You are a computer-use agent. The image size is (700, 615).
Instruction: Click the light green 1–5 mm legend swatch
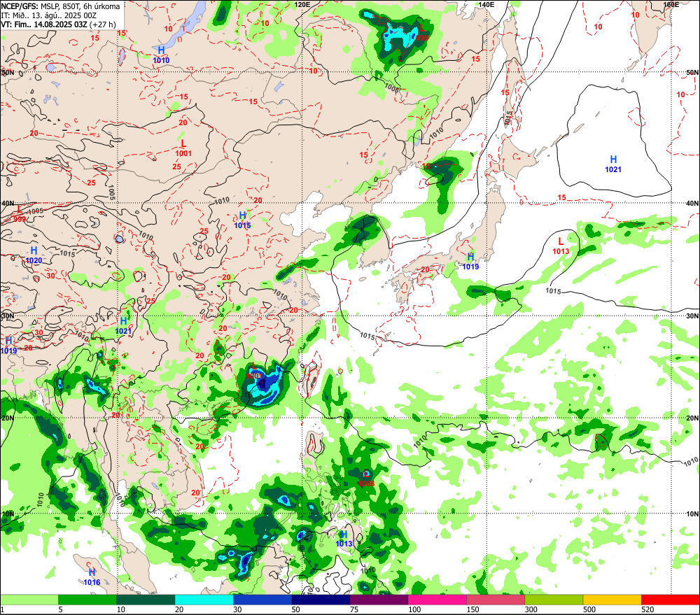(x=29, y=600)
